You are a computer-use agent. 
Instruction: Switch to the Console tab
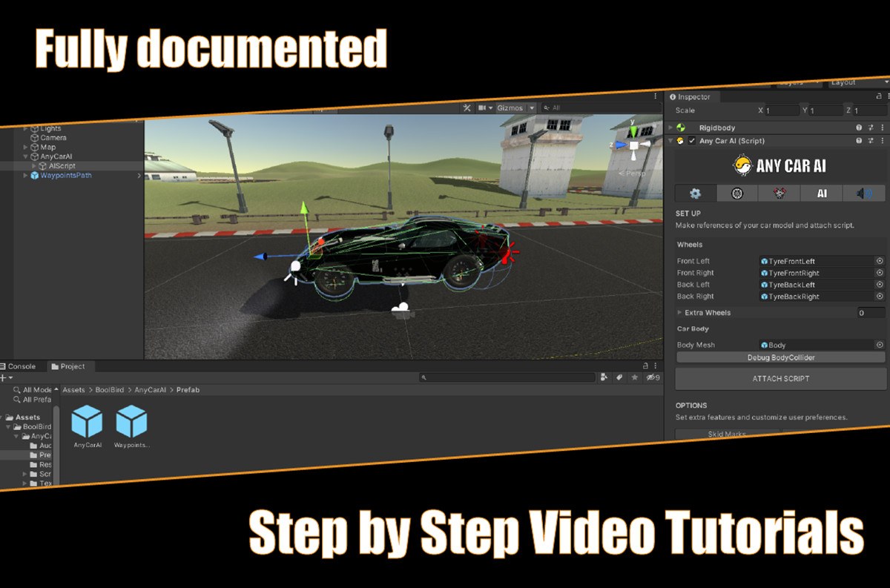click(19, 366)
